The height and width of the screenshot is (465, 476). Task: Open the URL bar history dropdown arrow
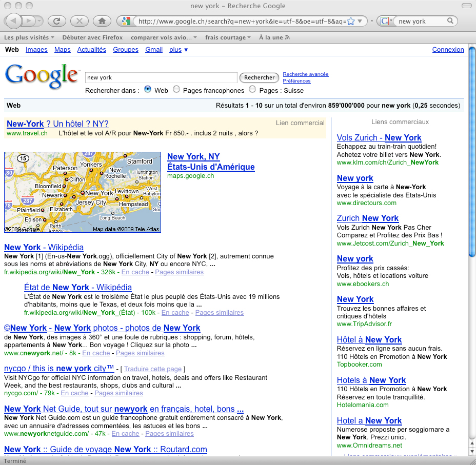pos(360,21)
